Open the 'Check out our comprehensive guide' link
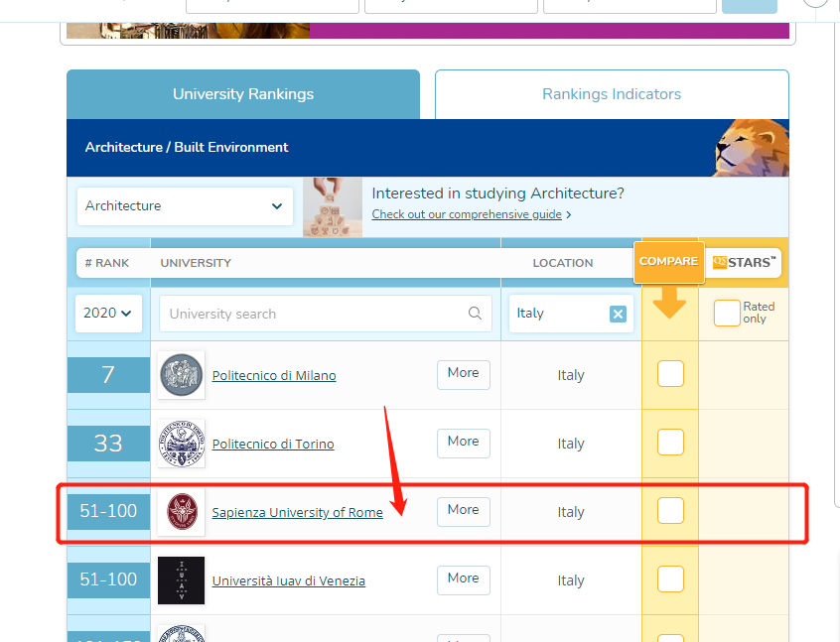 point(467,215)
